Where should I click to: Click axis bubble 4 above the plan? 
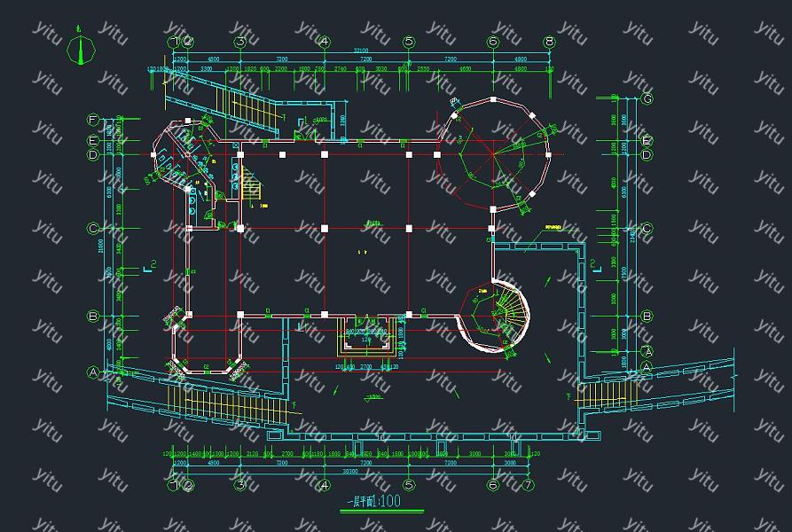325,42
